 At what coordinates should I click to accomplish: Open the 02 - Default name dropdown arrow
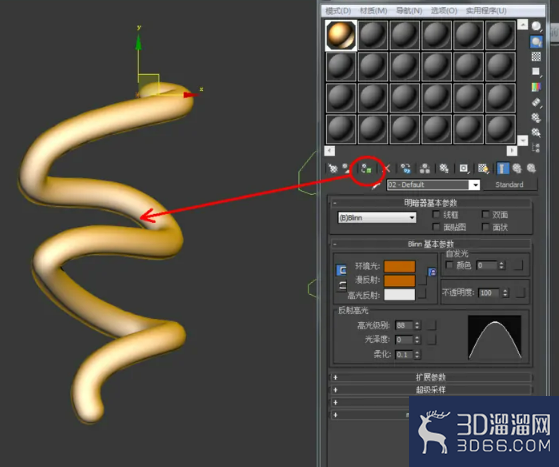[x=475, y=185]
